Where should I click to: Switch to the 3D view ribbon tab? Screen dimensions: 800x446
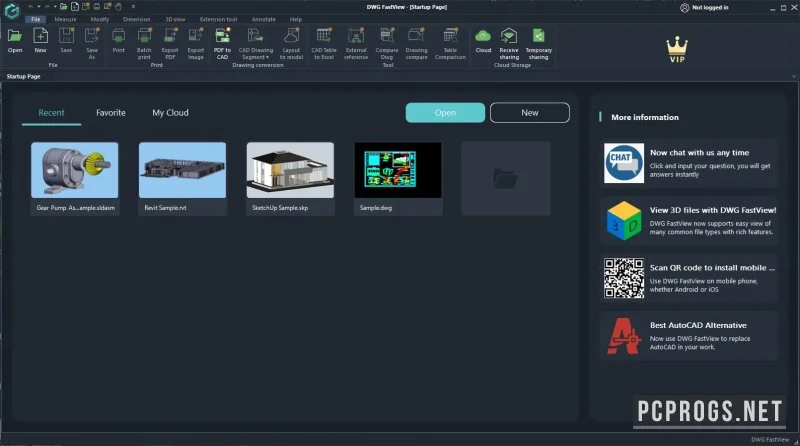point(175,19)
